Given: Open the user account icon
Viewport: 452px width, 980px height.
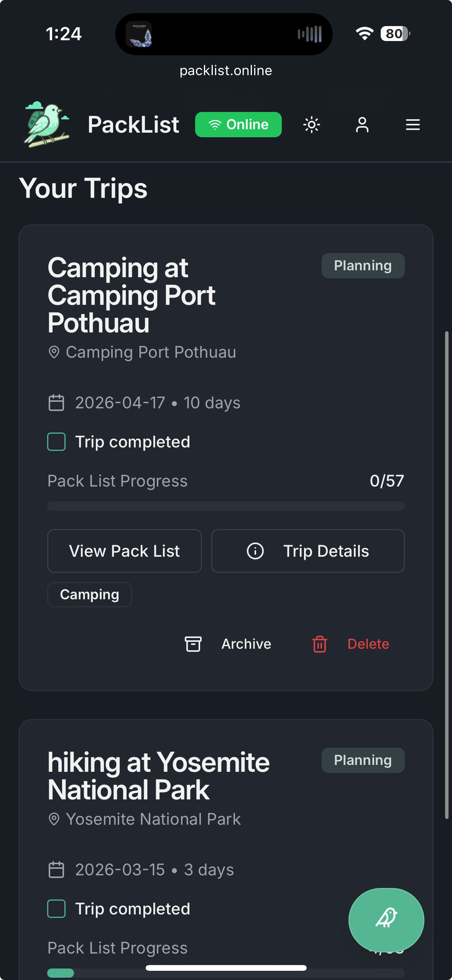Looking at the screenshot, I should [x=362, y=124].
